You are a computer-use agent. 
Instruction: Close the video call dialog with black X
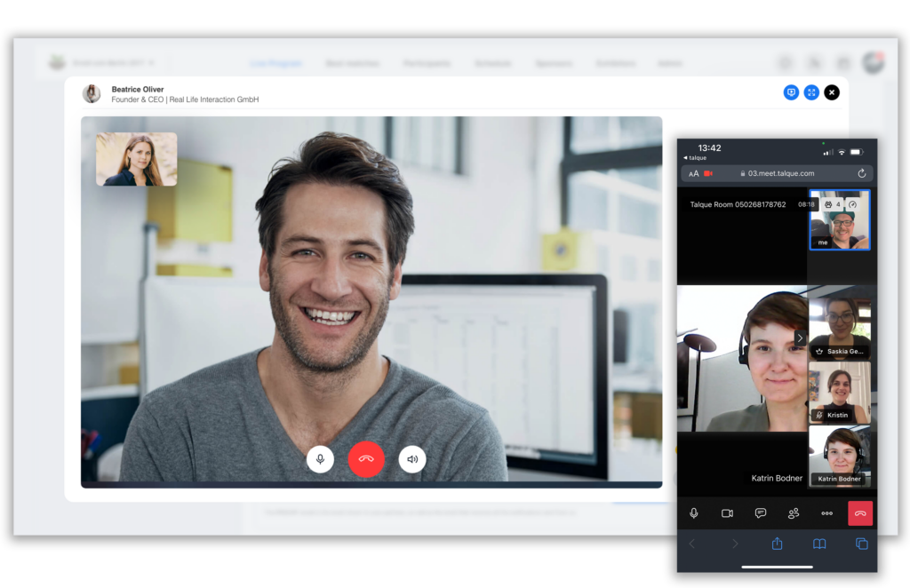tap(832, 92)
